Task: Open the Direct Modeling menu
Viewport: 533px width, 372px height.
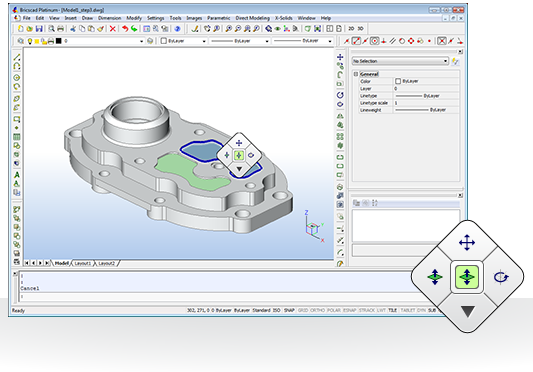Action: point(253,18)
